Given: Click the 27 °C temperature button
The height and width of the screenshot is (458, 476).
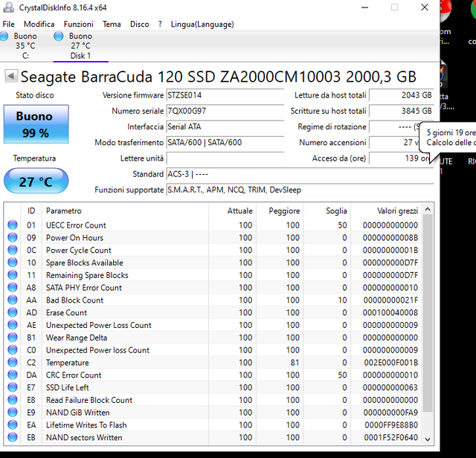Looking at the screenshot, I should [36, 181].
